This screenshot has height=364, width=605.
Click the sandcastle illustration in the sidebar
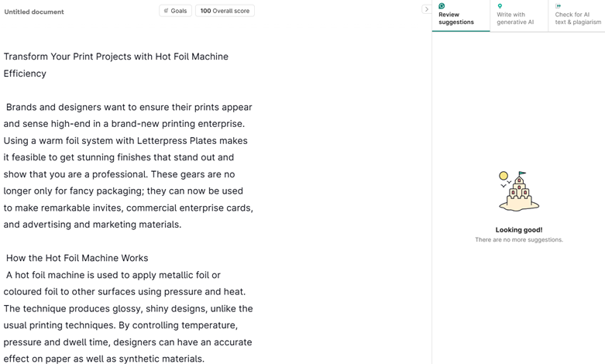coord(518,191)
